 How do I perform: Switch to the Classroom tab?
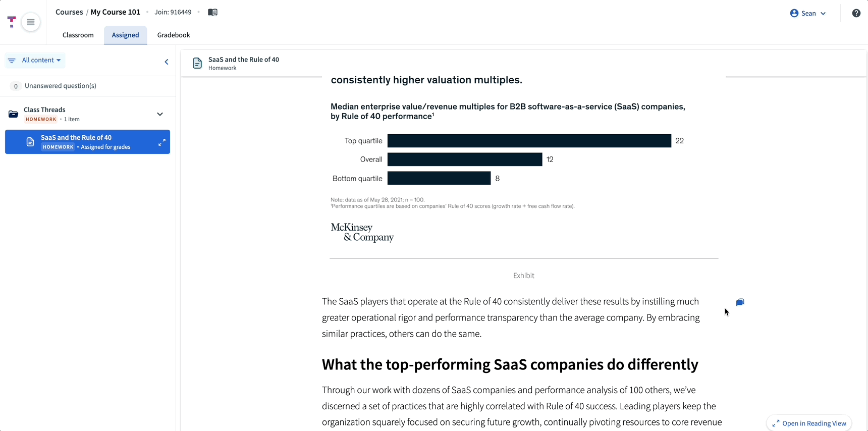[78, 35]
